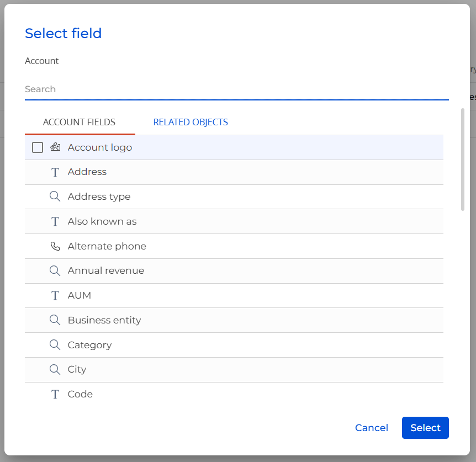
Task: Click the text icon beside Code
Action: (55, 394)
